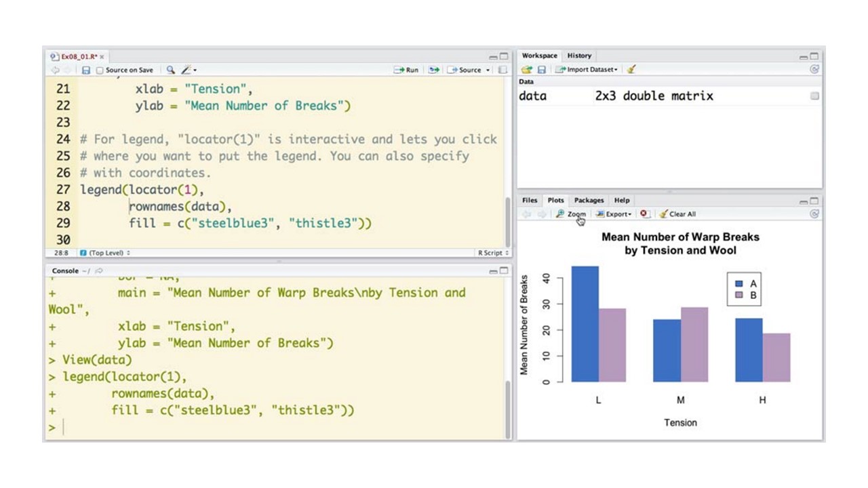
Task: Open the Export plot dropdown
Action: (614, 214)
